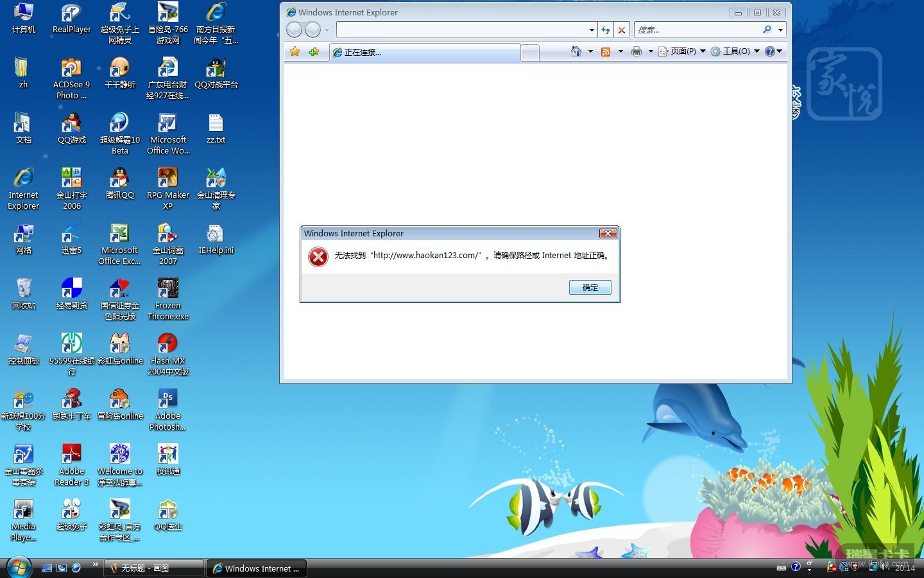924x578 pixels.
Task: Select the 腾讯QQ desktop icon
Action: pyautogui.click(x=120, y=184)
